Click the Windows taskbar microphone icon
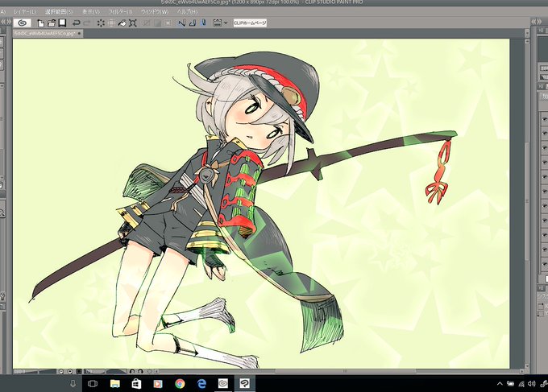 pyautogui.click(x=73, y=384)
